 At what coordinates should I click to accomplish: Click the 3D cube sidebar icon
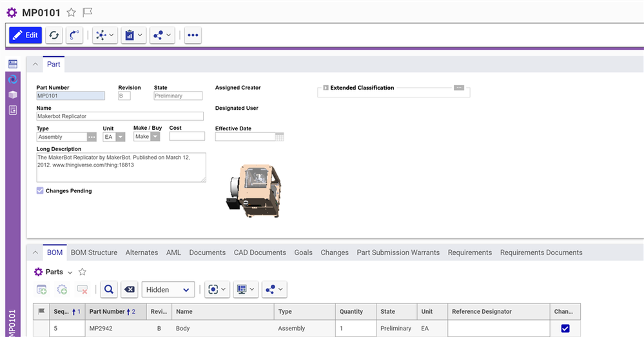[x=12, y=95]
